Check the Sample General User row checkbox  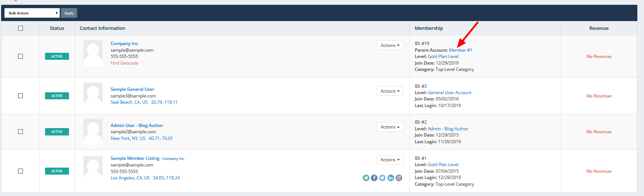[20, 96]
